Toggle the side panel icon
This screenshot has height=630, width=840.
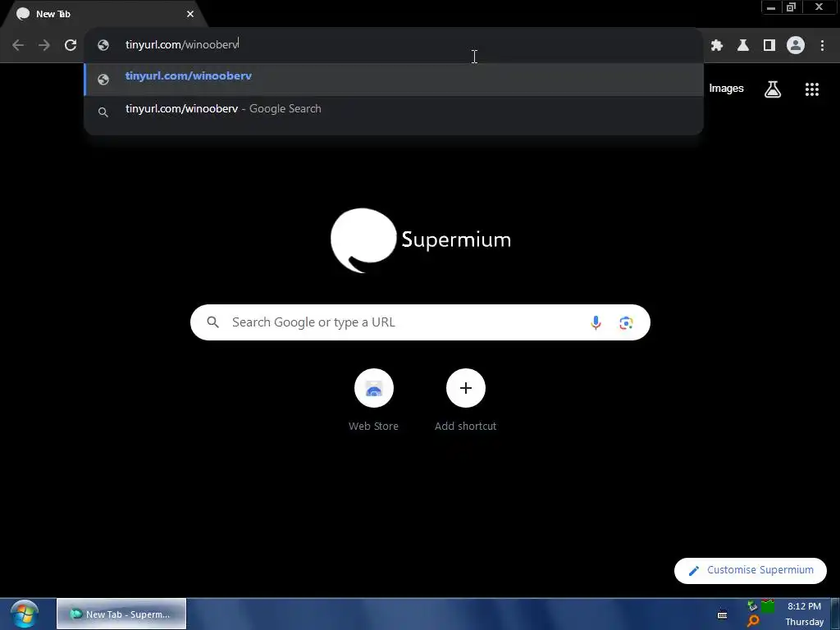click(769, 46)
